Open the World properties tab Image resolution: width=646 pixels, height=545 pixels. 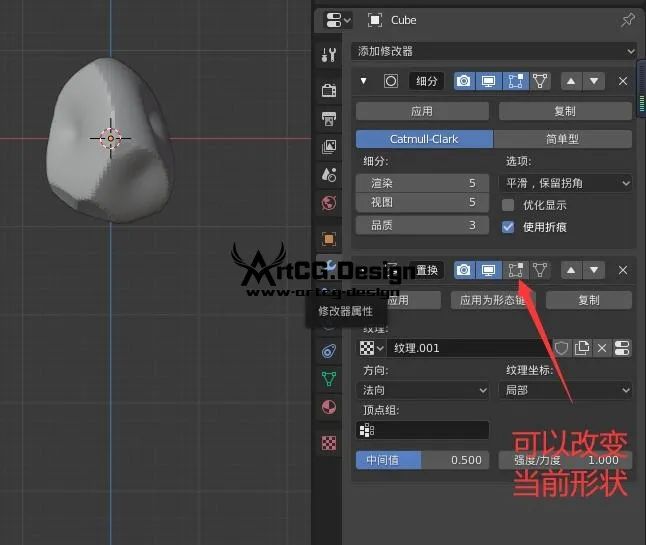point(329,203)
